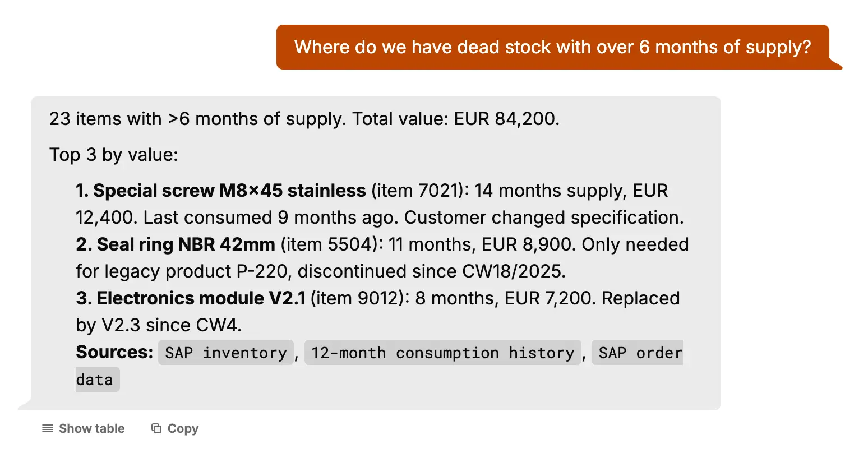Open the SAP inventory source tag

tap(225, 353)
